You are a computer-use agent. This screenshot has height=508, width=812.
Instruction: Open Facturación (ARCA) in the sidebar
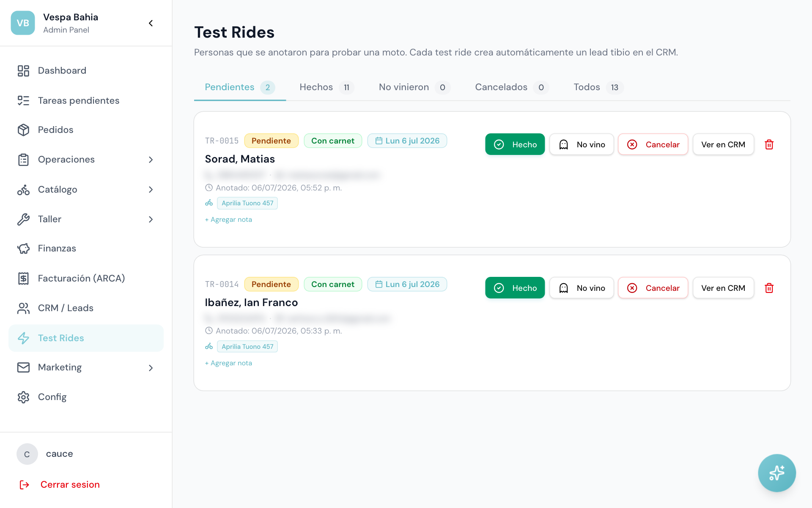click(86, 278)
